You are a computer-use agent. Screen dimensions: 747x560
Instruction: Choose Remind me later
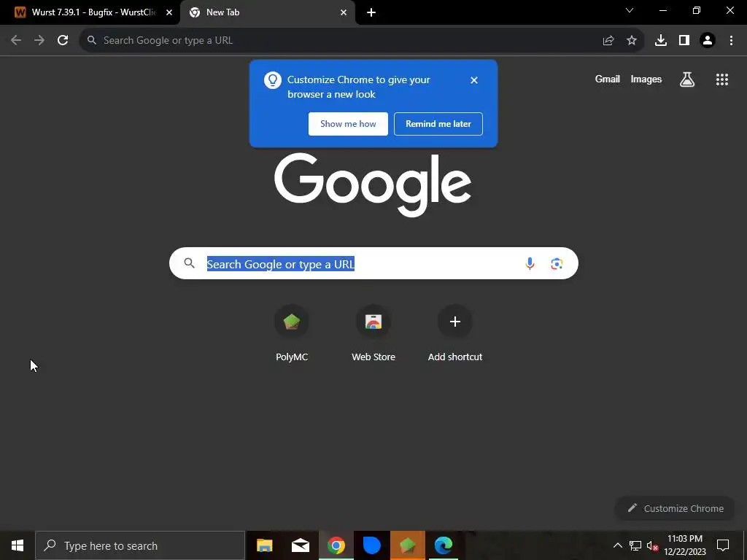(x=438, y=124)
